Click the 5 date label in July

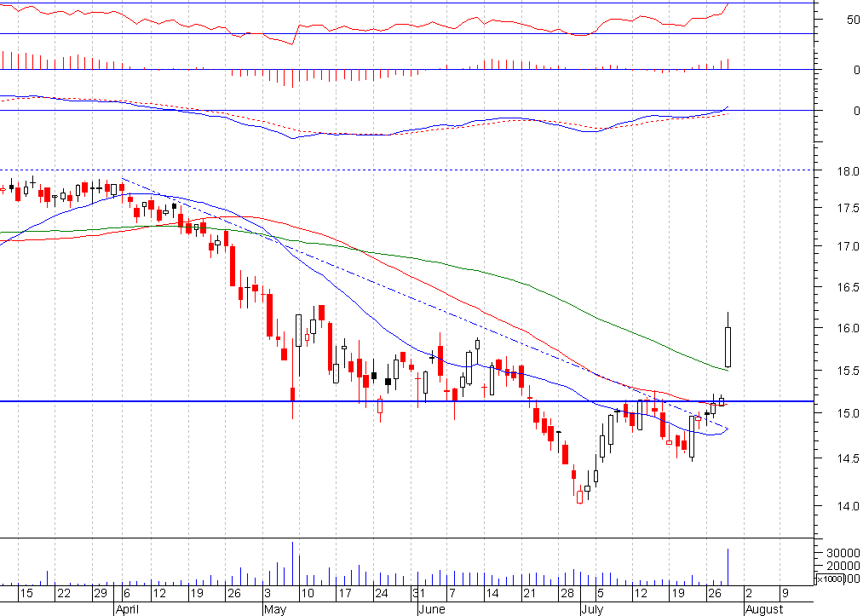601,594
